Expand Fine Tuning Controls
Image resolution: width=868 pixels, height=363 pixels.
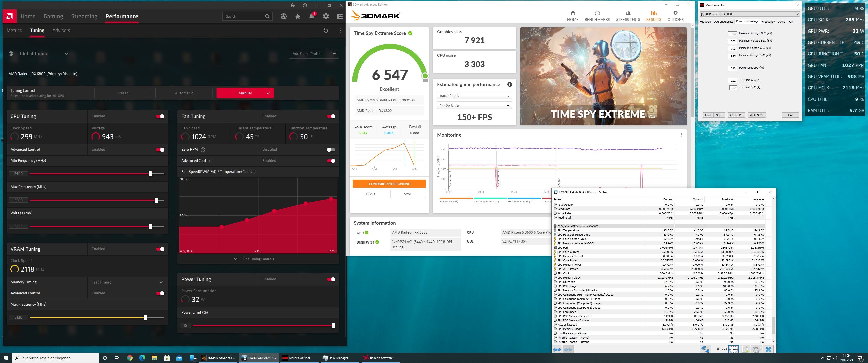click(x=254, y=259)
